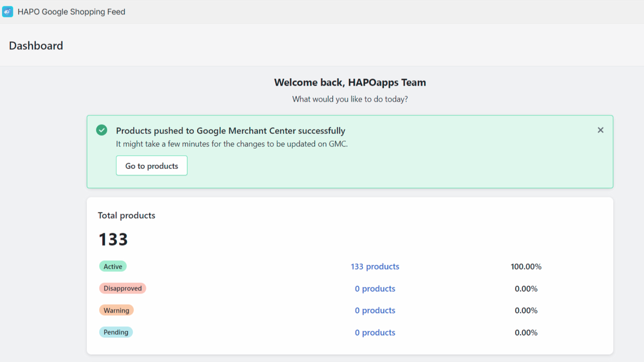This screenshot has height=362, width=644.
Task: Click the large 133 total count
Action: click(113, 239)
